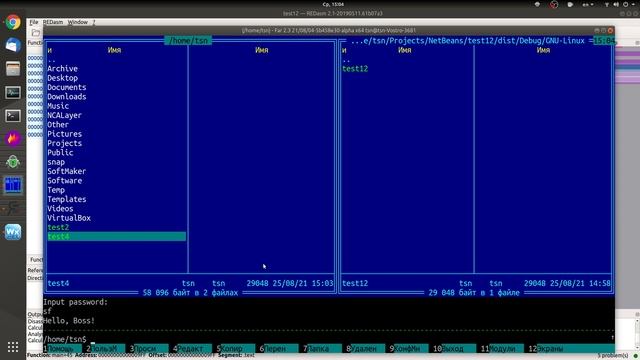Select the Projects folder

pyautogui.click(x=64, y=144)
